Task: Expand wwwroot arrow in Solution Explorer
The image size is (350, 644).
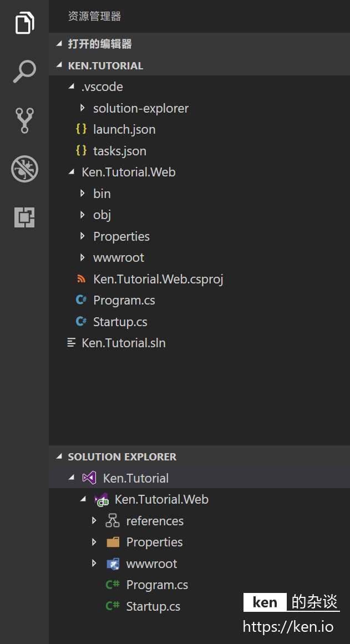Action: coord(94,564)
